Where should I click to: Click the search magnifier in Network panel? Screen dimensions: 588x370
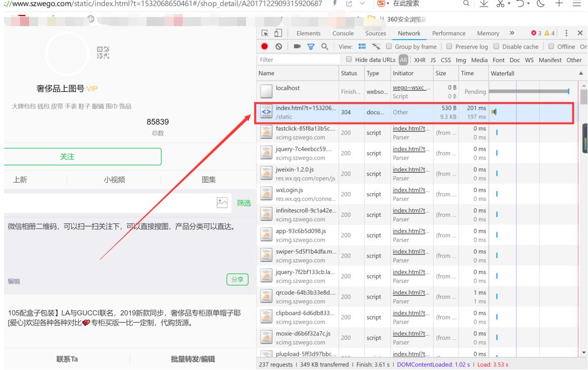pos(323,47)
